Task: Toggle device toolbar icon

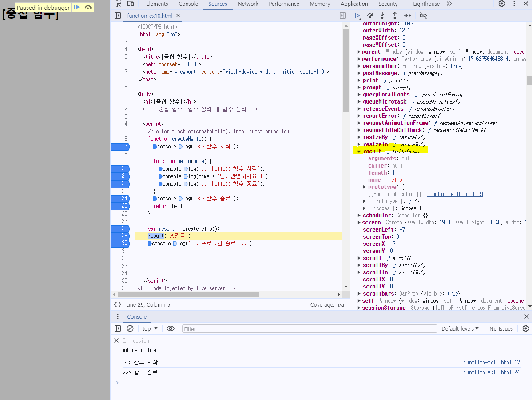Action: point(130,4)
